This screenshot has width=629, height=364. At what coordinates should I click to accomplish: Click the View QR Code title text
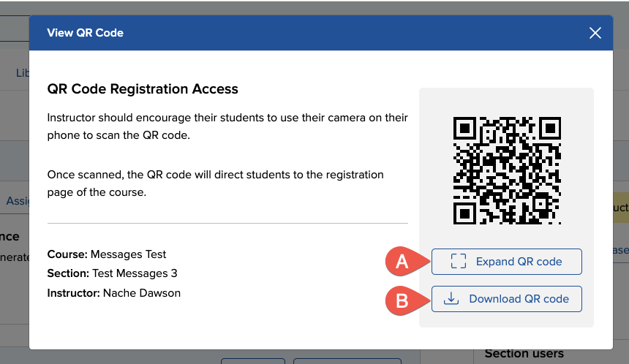[x=85, y=33]
